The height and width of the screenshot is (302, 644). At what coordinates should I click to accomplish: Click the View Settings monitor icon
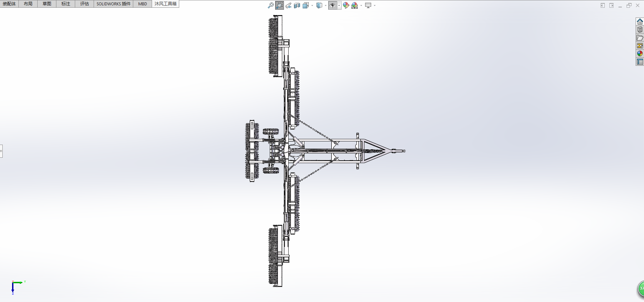point(368,5)
